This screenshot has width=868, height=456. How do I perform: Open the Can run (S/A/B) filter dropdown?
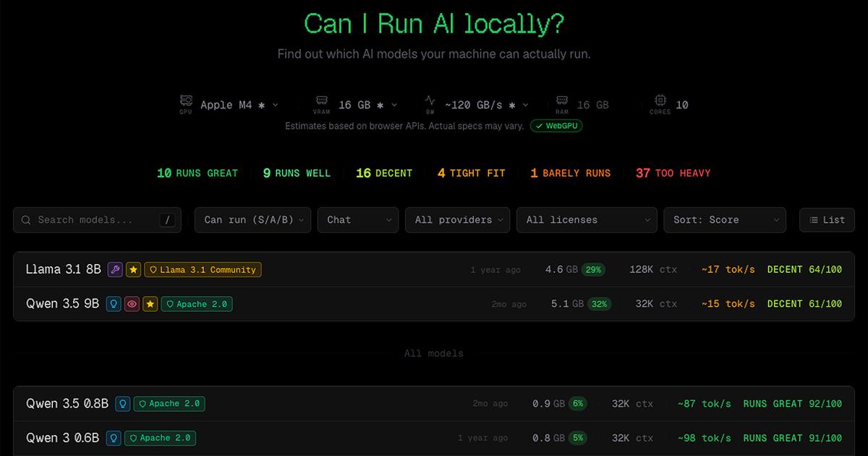pos(253,220)
